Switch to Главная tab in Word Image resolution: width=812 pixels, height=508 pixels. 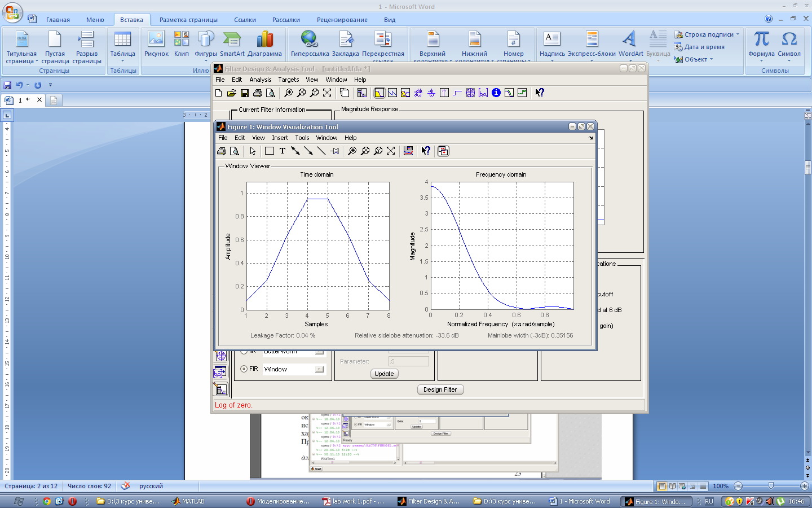pos(58,20)
